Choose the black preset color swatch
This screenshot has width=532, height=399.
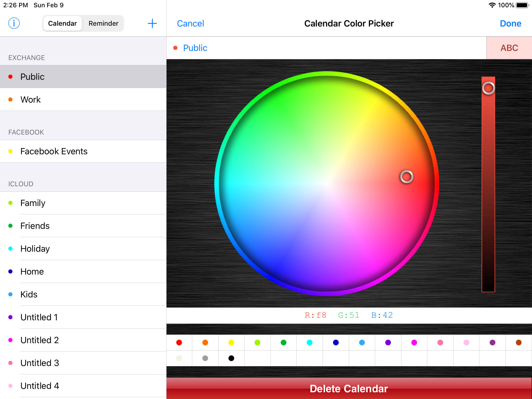pos(231,358)
